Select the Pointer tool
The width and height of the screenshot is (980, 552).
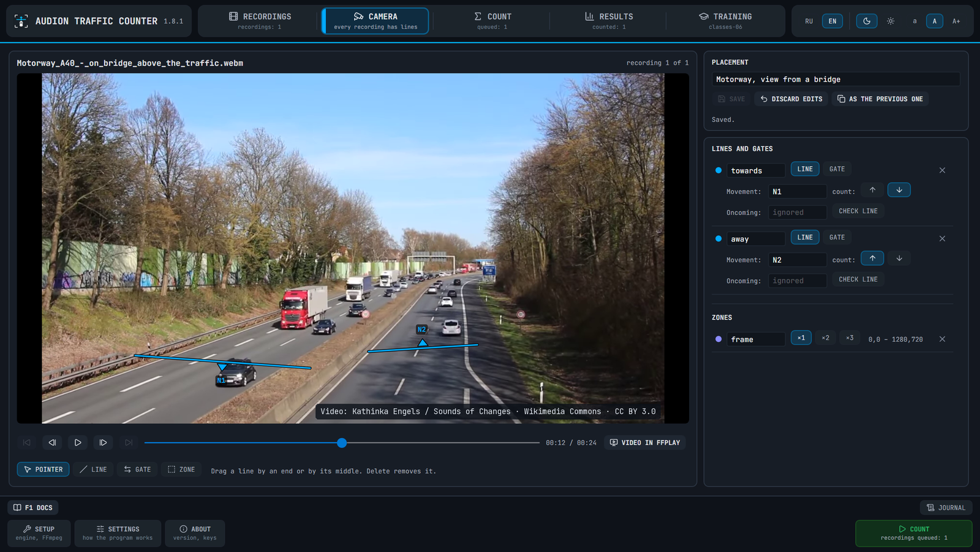pos(43,469)
